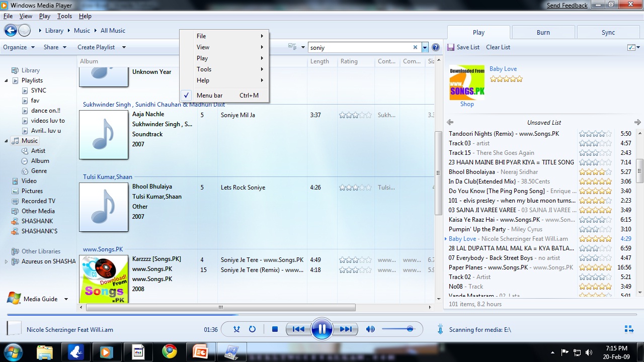Click the volume slider
Screen dimensions: 644x362
pos(397,329)
